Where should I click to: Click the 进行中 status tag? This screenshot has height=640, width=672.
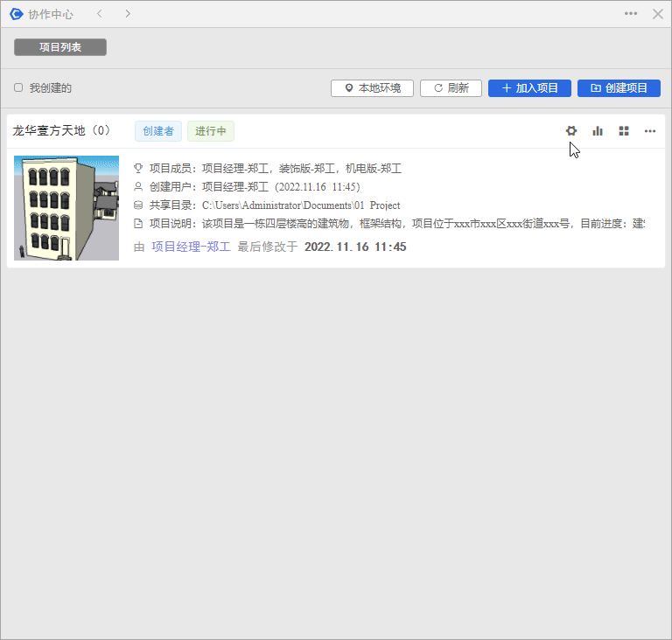pyautogui.click(x=211, y=131)
